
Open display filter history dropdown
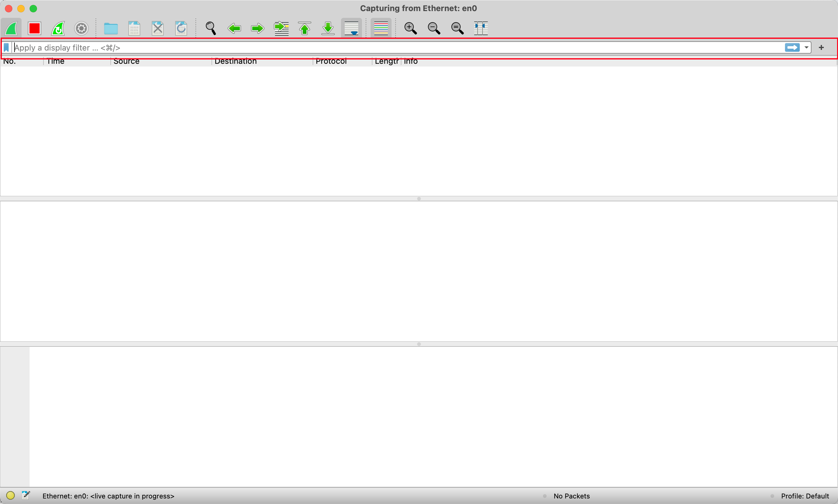806,47
